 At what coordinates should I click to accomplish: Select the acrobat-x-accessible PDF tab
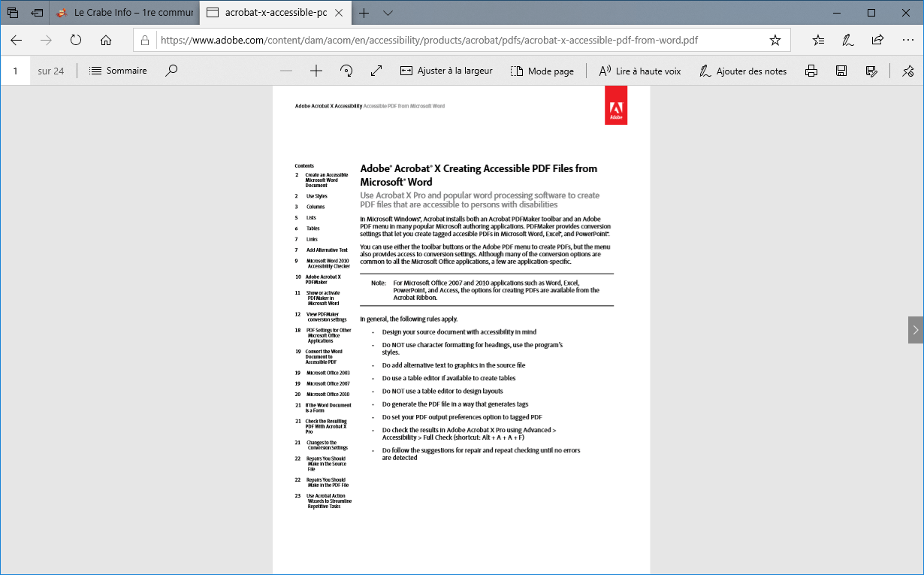pos(275,13)
